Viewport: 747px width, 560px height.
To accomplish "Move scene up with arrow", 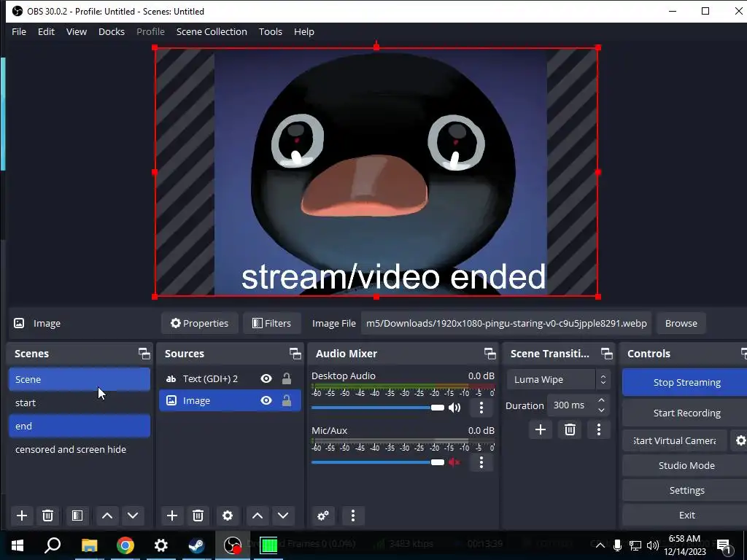I will tap(107, 516).
